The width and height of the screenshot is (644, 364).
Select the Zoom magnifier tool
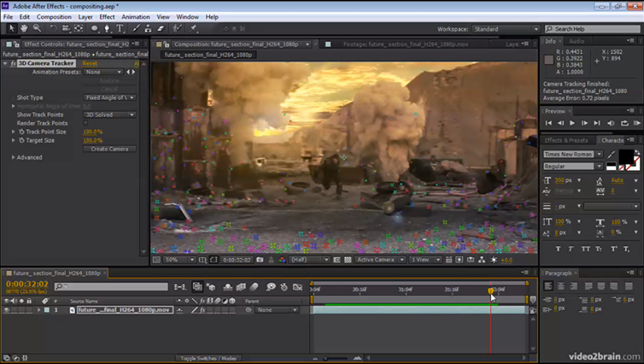tap(37, 28)
